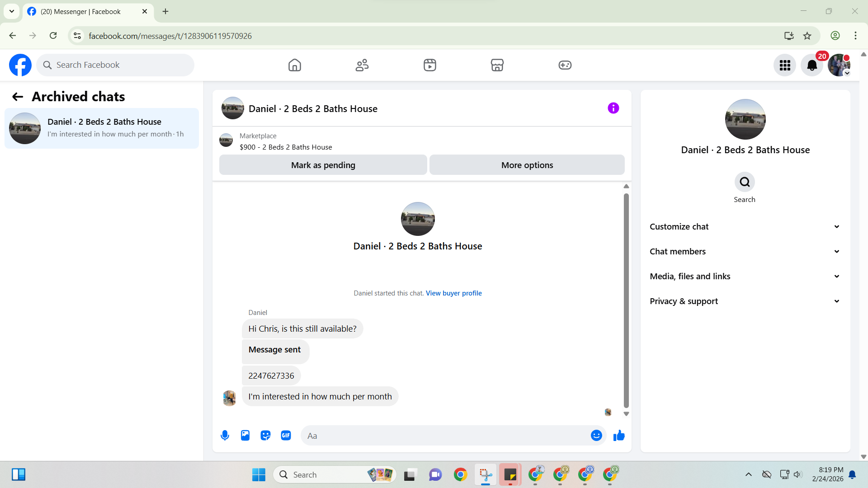Go to Marketplace tab in top navigation
This screenshot has height=488, width=868.
pyautogui.click(x=497, y=65)
